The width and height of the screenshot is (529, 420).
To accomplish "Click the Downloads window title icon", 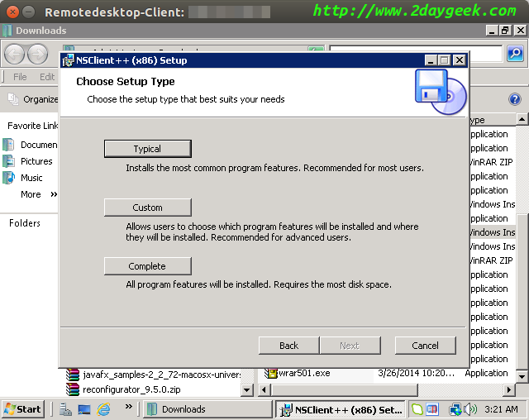I will (7, 31).
